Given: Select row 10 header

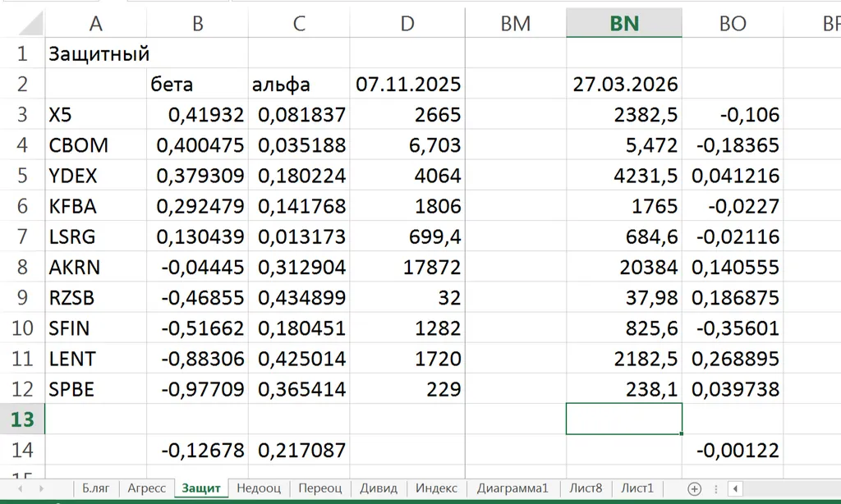Looking at the screenshot, I should coord(22,328).
